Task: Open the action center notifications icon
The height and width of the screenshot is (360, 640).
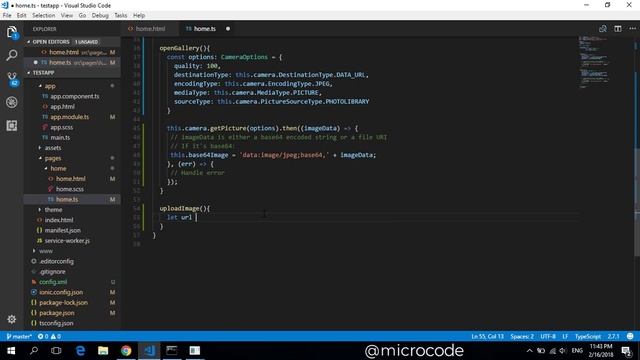Action: tap(627, 351)
